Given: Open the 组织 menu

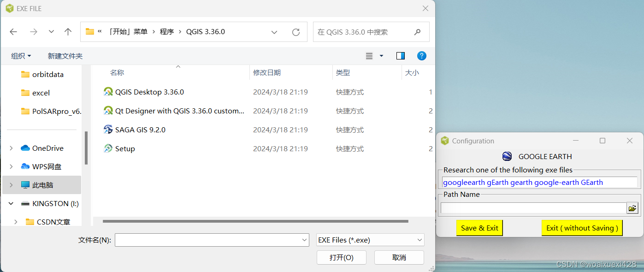Looking at the screenshot, I should pos(21,56).
